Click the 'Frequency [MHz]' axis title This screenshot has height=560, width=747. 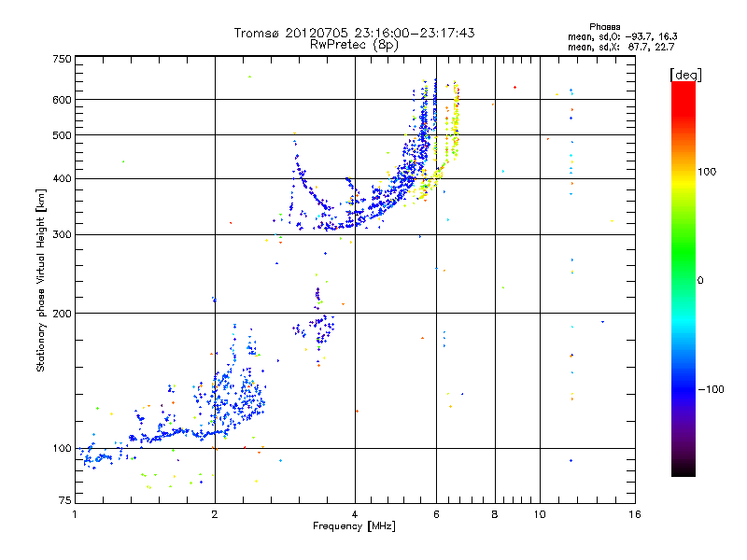(354, 526)
